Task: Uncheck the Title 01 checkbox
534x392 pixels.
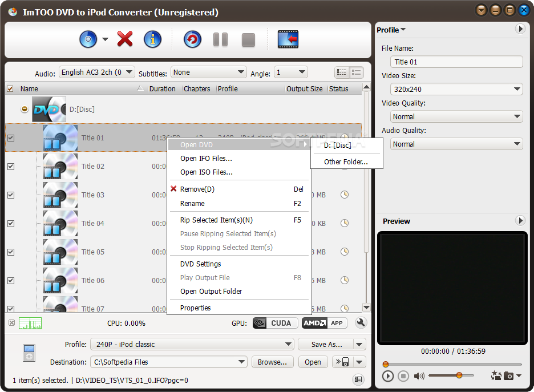Action: 11,138
